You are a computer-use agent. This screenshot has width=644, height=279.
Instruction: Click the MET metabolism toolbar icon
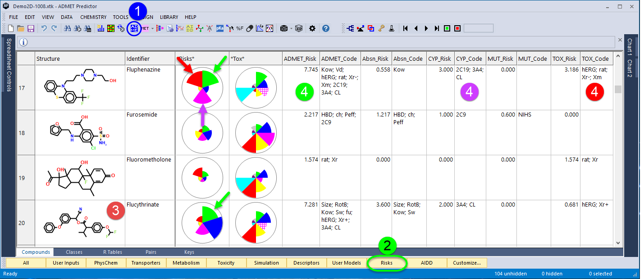(145, 28)
